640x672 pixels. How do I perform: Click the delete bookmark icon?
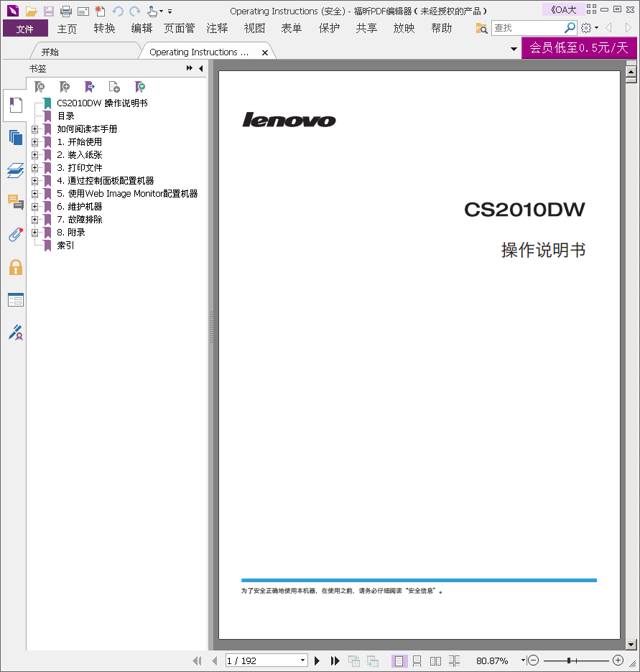40,87
